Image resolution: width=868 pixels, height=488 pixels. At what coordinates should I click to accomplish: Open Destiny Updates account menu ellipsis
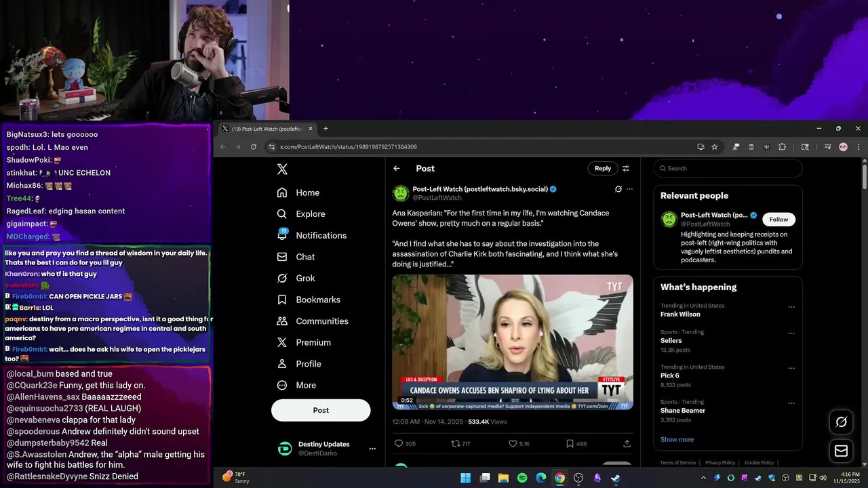(372, 449)
